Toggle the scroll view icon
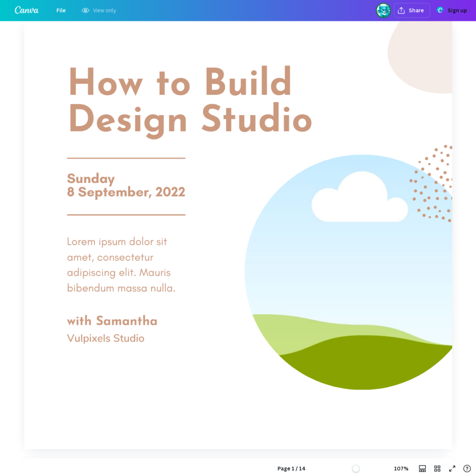 click(422, 469)
